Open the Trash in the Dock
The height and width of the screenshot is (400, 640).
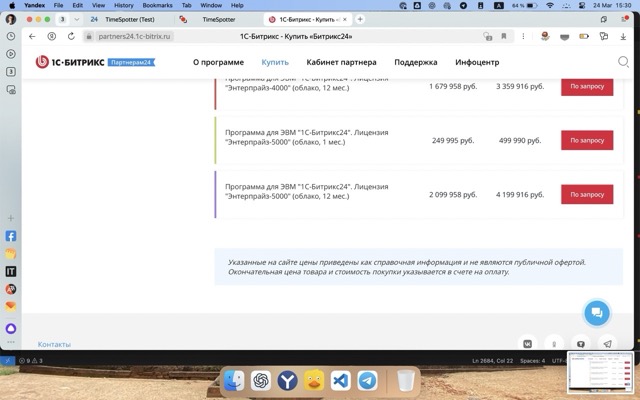click(x=405, y=381)
